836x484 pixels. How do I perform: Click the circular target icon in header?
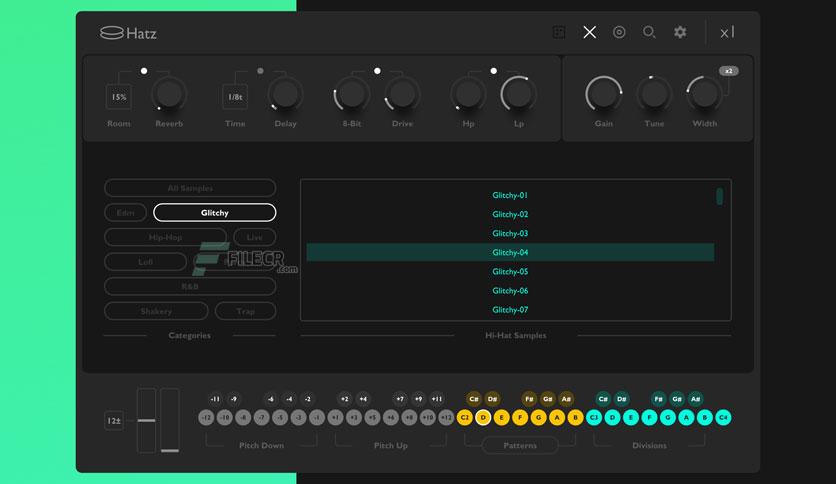(619, 32)
